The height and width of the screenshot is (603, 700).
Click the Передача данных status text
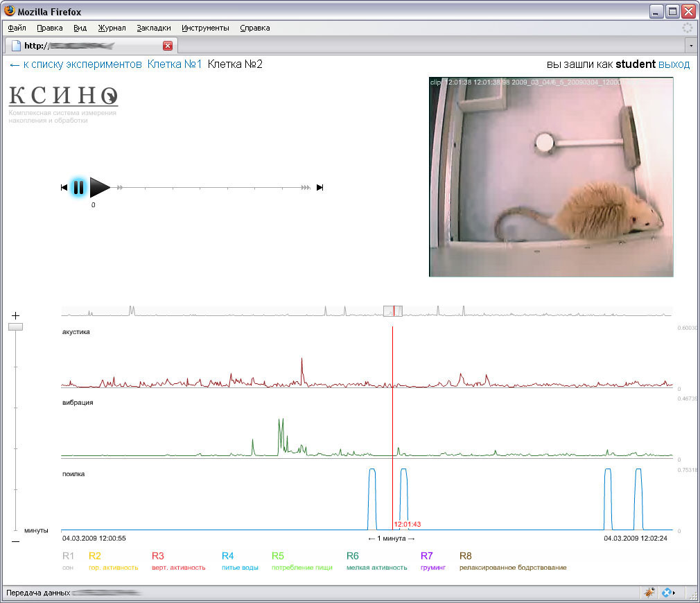pyautogui.click(x=38, y=593)
